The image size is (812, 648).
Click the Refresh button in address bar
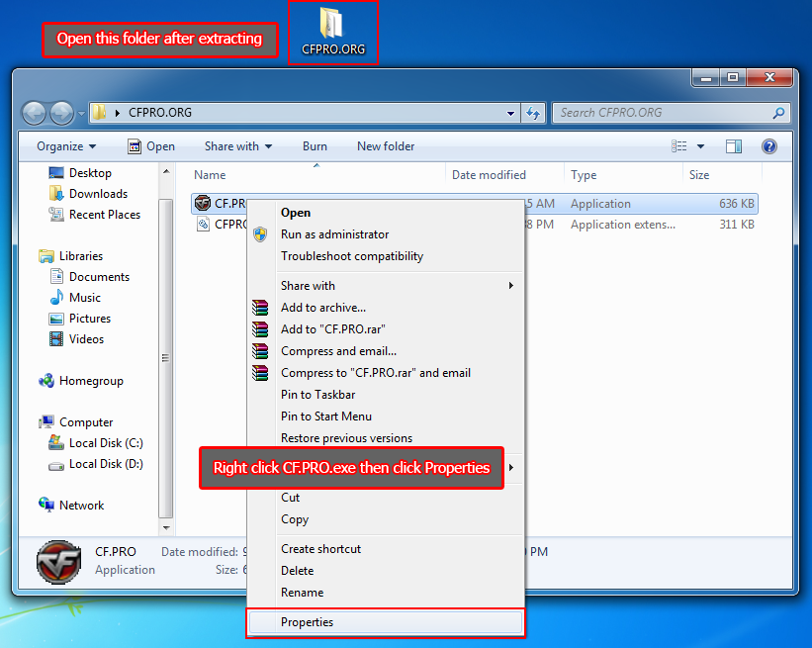click(533, 113)
